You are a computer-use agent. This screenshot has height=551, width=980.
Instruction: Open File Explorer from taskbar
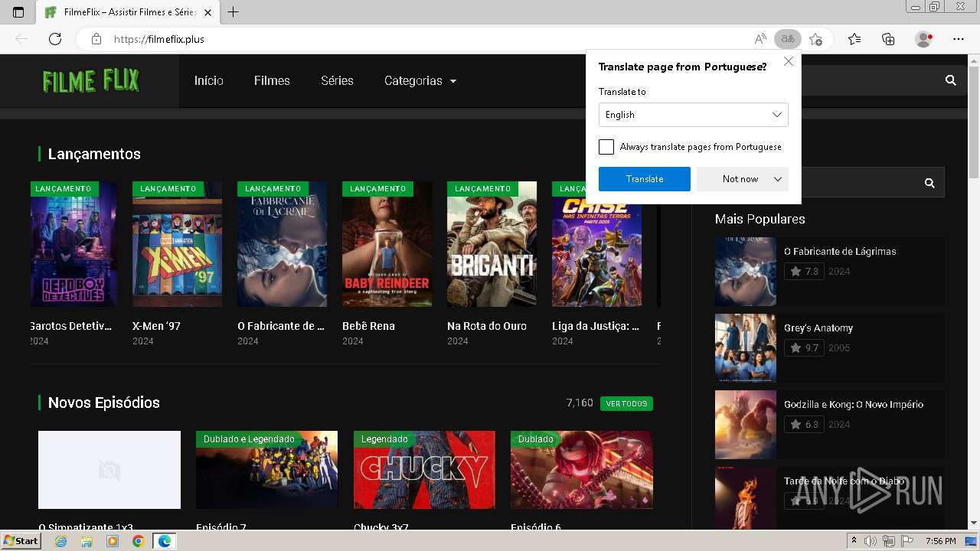click(87, 541)
